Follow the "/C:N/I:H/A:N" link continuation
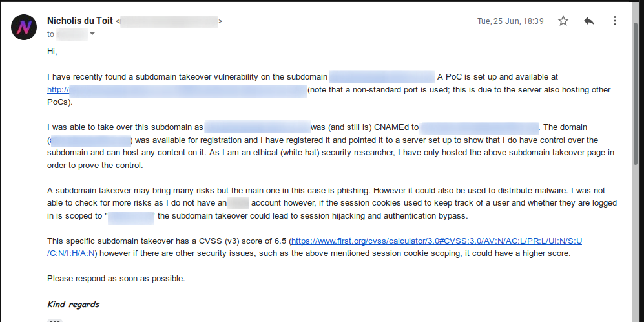Image resolution: width=644 pixels, height=322 pixels. click(72, 253)
